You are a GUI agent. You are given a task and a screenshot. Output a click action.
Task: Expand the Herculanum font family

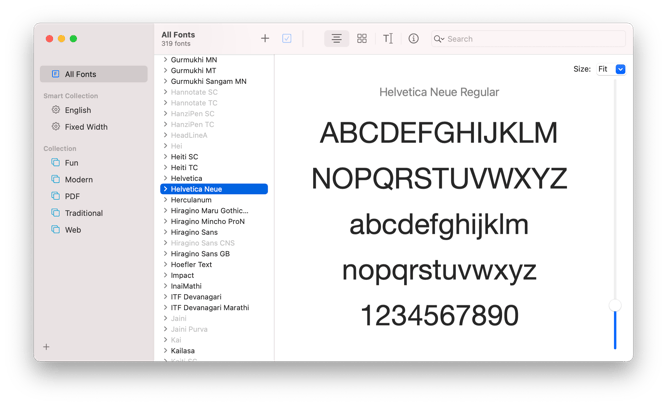tap(165, 200)
